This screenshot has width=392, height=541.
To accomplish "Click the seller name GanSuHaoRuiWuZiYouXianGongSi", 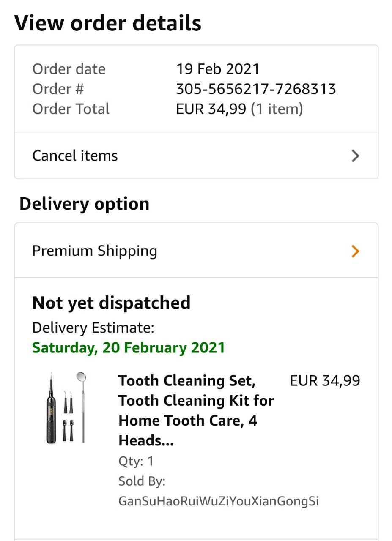I will tap(219, 501).
